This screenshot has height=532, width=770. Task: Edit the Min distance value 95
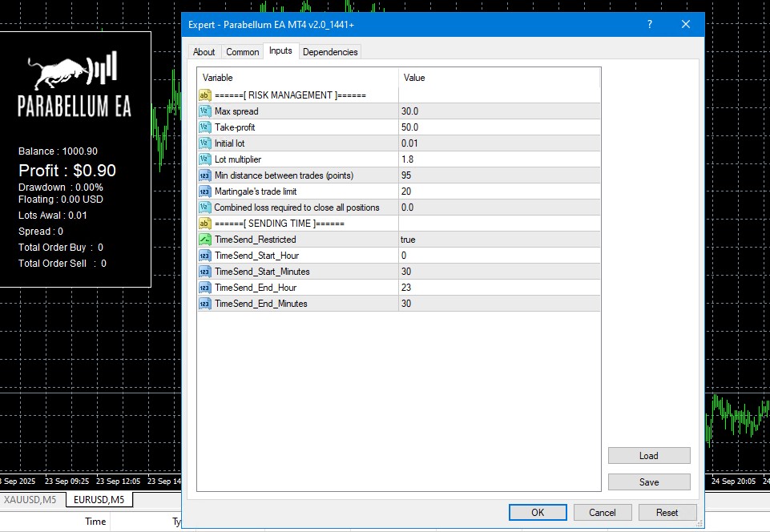tap(499, 175)
